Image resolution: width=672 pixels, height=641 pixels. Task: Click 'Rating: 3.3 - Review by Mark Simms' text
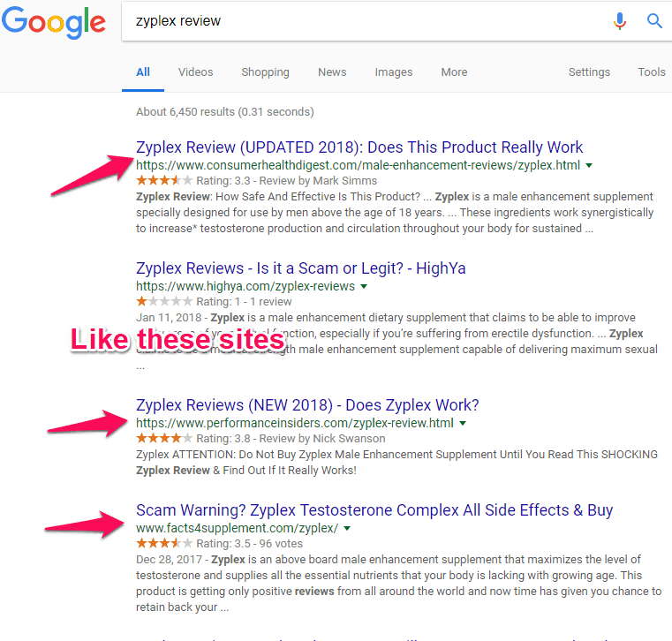click(286, 181)
